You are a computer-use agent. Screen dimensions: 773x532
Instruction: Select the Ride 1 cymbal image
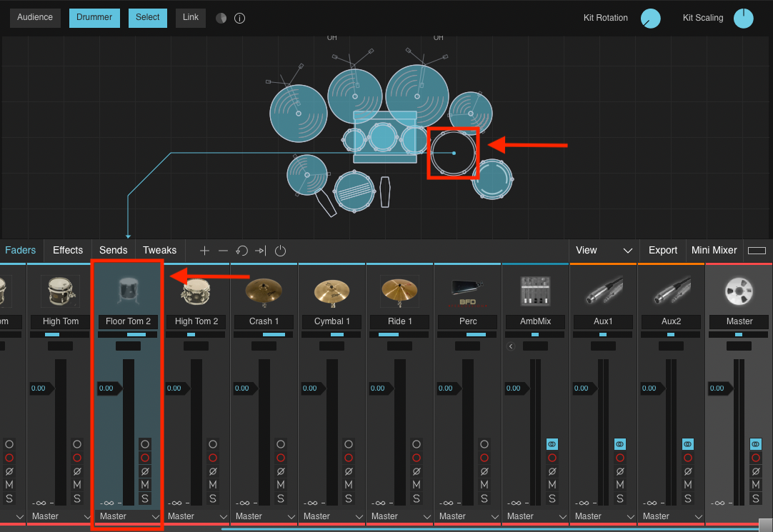point(400,291)
